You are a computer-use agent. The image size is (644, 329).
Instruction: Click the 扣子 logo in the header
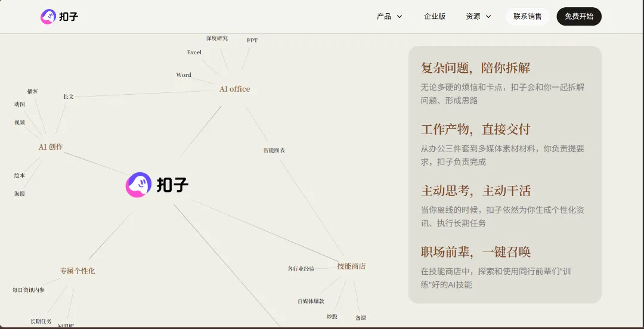(x=60, y=17)
